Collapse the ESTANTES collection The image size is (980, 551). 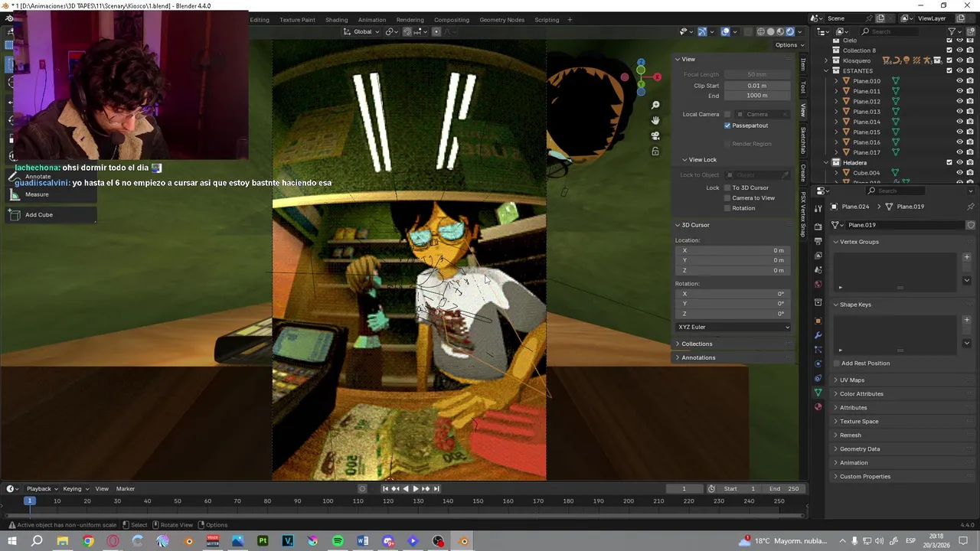coord(826,70)
